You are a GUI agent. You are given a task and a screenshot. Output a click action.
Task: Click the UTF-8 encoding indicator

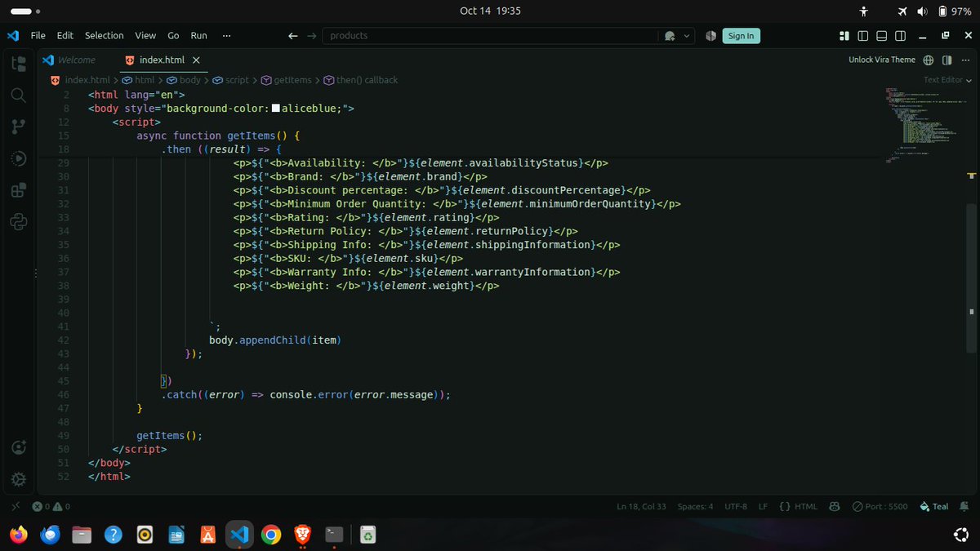pos(735,506)
